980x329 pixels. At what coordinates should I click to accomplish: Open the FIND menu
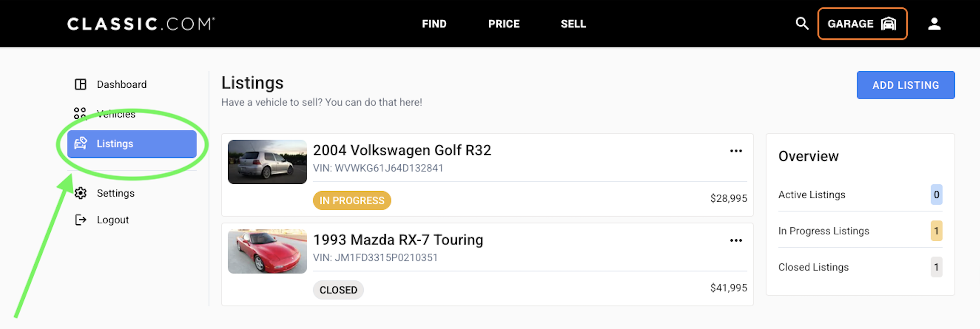tap(434, 24)
